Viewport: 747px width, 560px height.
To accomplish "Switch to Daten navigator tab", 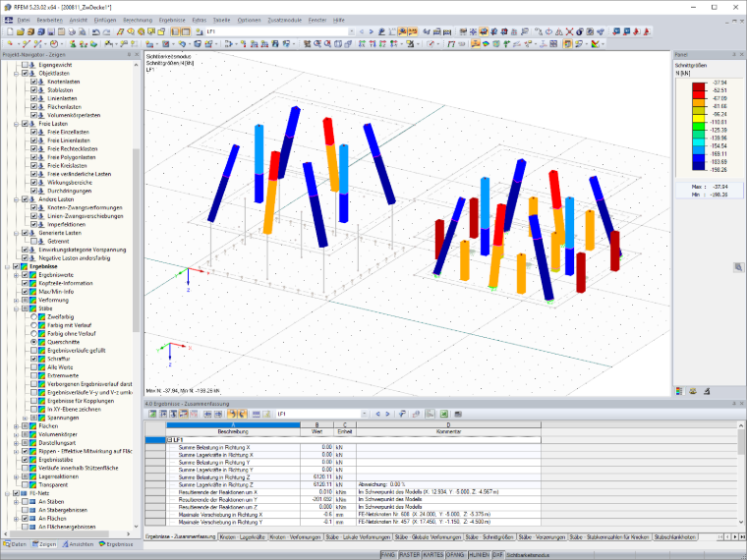I will point(16,544).
